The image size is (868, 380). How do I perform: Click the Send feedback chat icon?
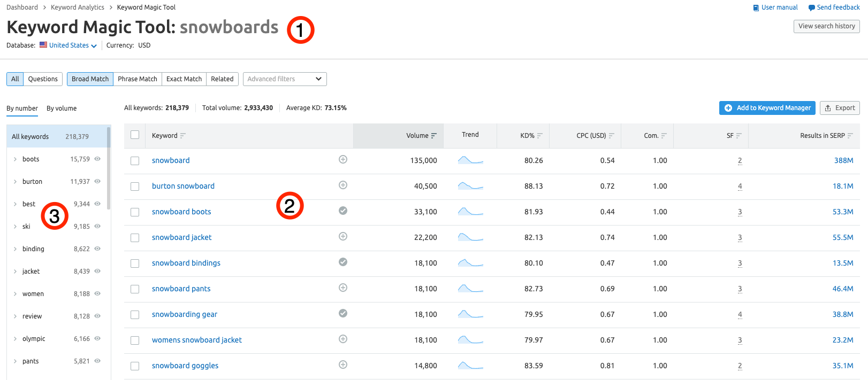tap(812, 8)
